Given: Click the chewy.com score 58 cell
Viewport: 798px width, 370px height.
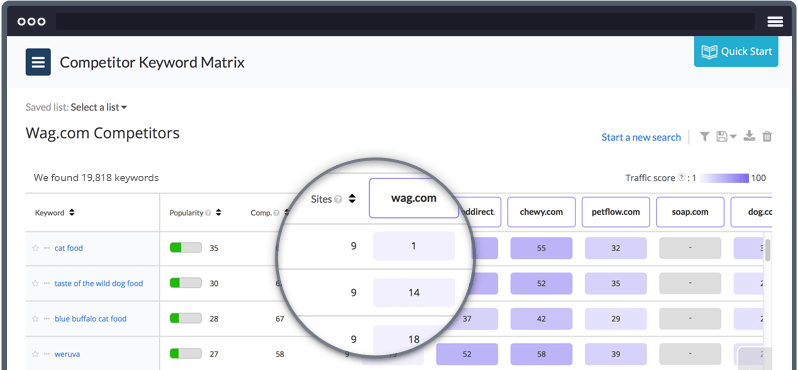Looking at the screenshot, I should pyautogui.click(x=542, y=354).
